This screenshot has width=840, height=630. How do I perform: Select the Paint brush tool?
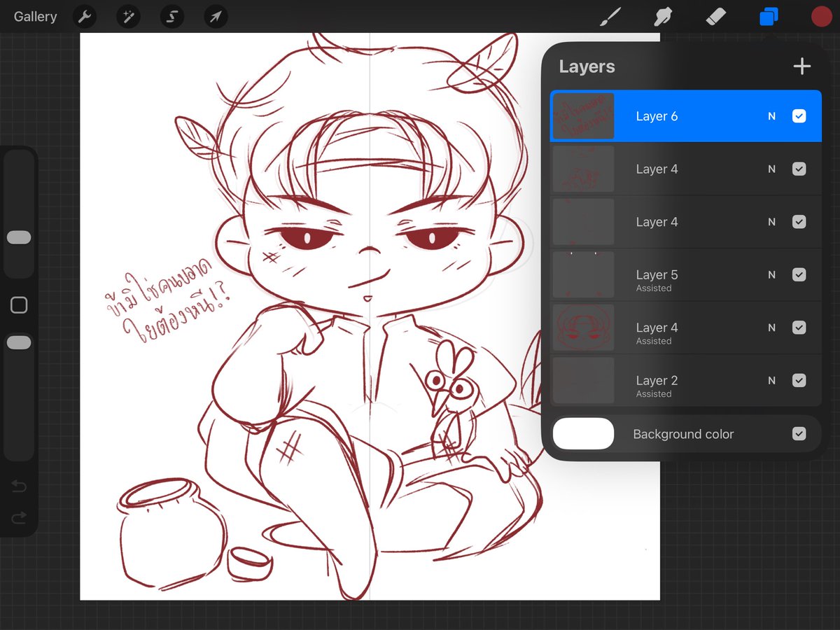611,17
